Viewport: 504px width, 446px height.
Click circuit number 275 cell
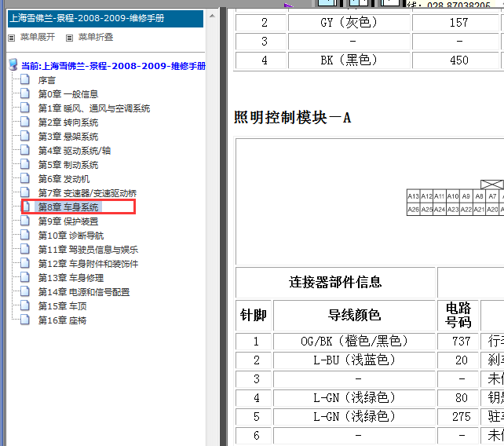coord(458,417)
